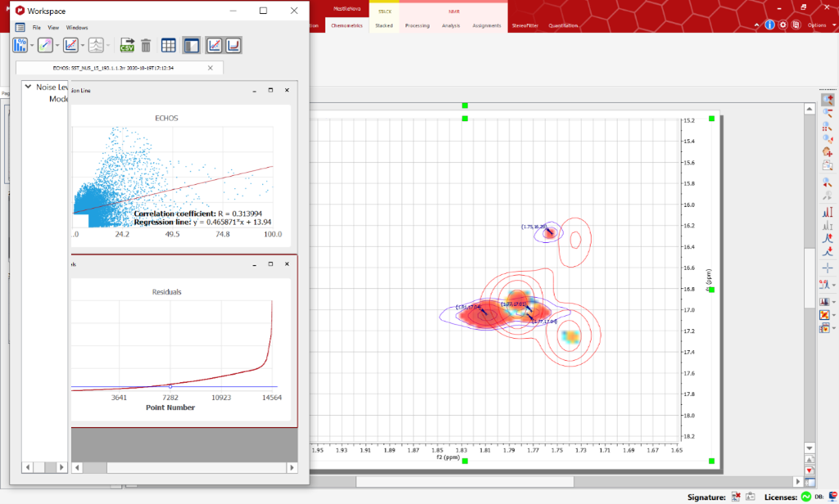Open the bar chart percent dropdown arrow
The height and width of the screenshot is (504, 839).
pyautogui.click(x=32, y=46)
